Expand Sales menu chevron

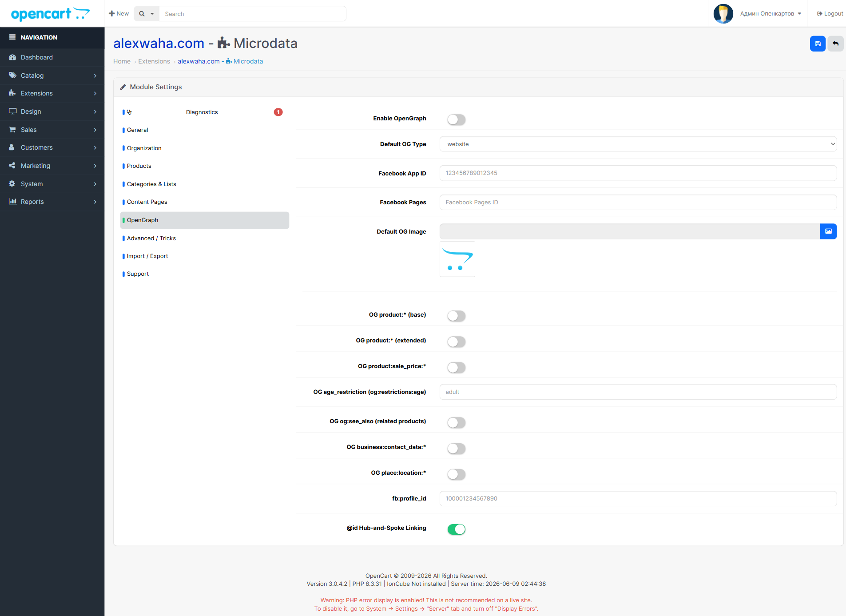95,130
